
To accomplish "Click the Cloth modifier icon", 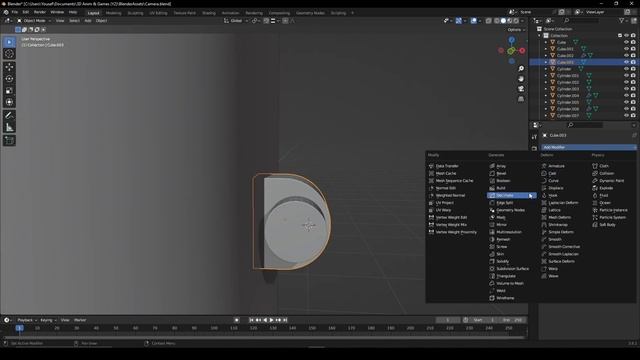I will [595, 166].
